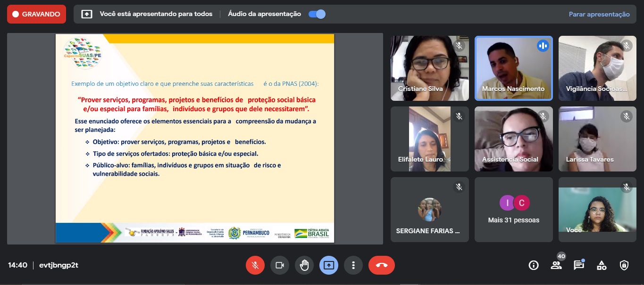Select Cristiane Silva's video tile
Image resolution: width=644 pixels, height=285 pixels.
(x=429, y=68)
